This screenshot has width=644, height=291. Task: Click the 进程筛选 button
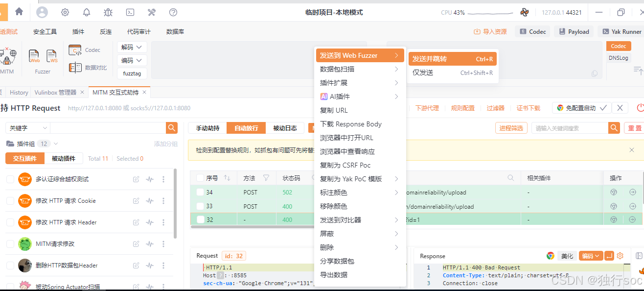(x=511, y=128)
